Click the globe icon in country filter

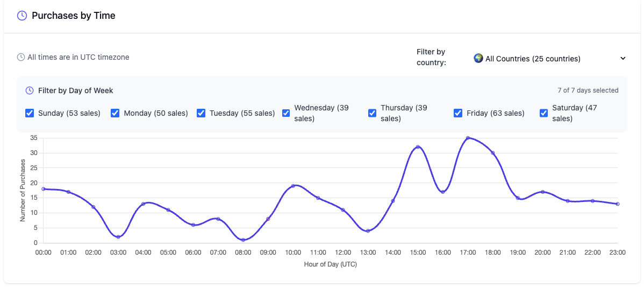[x=478, y=58]
